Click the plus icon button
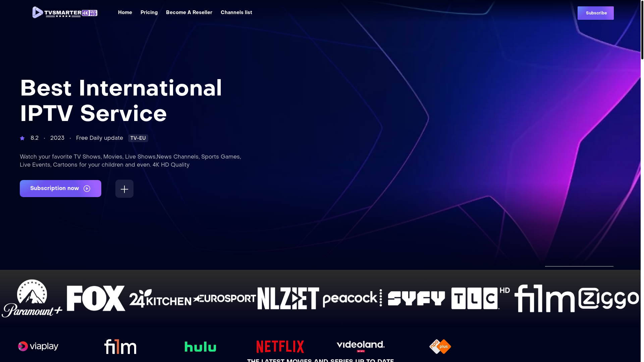This screenshot has height=362, width=644. click(x=124, y=189)
